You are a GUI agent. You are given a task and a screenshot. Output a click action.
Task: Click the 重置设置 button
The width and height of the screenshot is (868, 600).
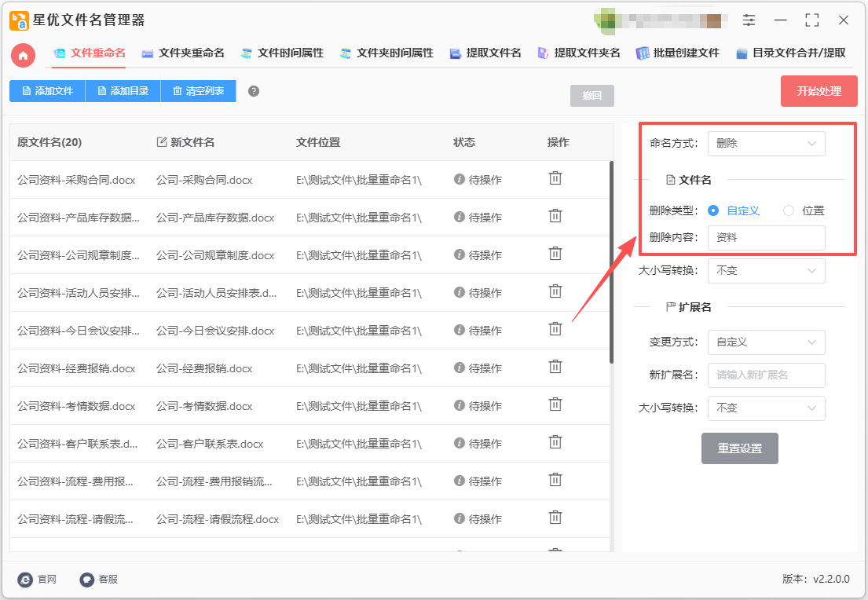coord(739,448)
